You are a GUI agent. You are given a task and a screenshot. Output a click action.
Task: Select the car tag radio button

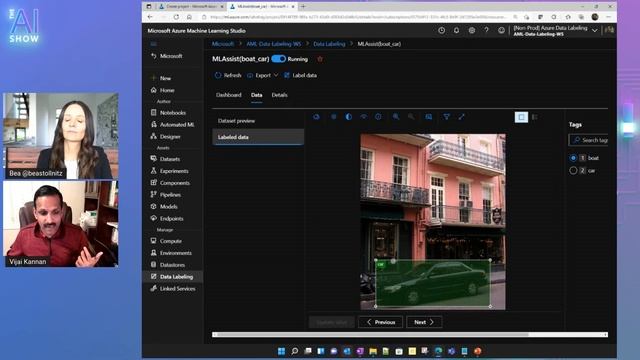coord(573,170)
